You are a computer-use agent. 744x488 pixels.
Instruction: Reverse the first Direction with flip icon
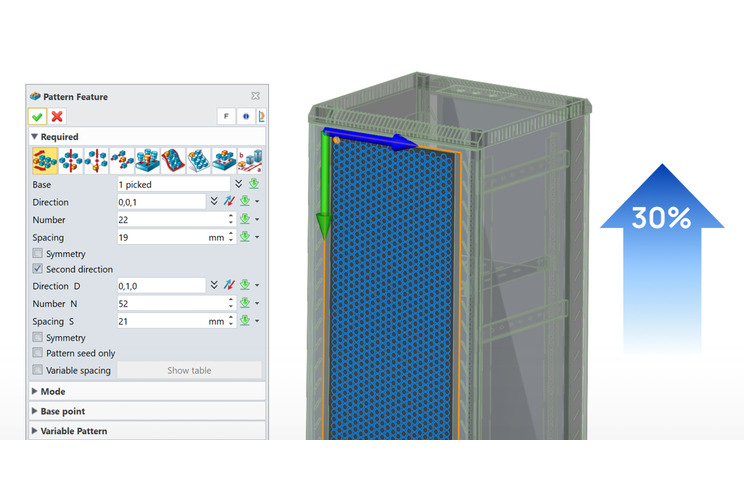(x=229, y=201)
